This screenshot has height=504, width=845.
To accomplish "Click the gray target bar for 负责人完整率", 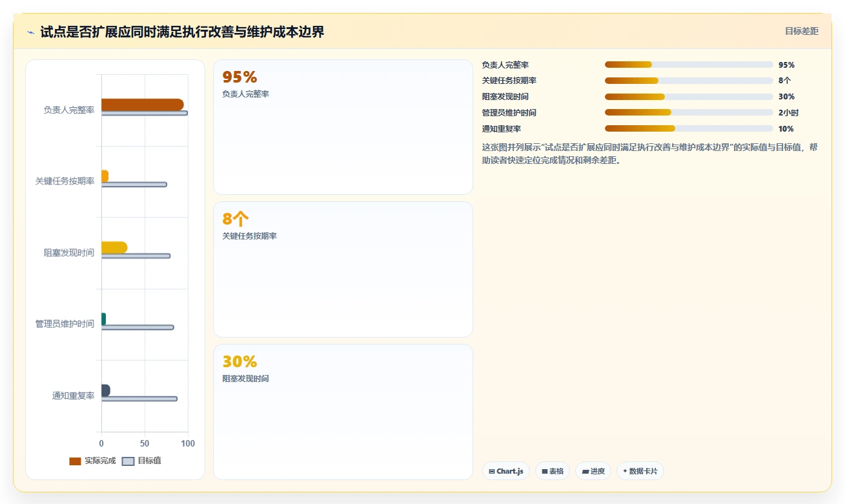I will click(x=145, y=113).
